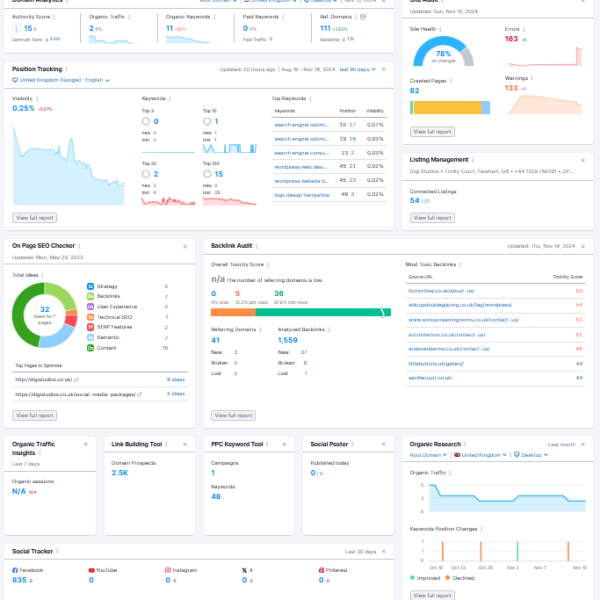Open the savillecourt.co.uk/ backlink URL
Image resolution: width=600 pixels, height=600 pixels.
[430, 378]
